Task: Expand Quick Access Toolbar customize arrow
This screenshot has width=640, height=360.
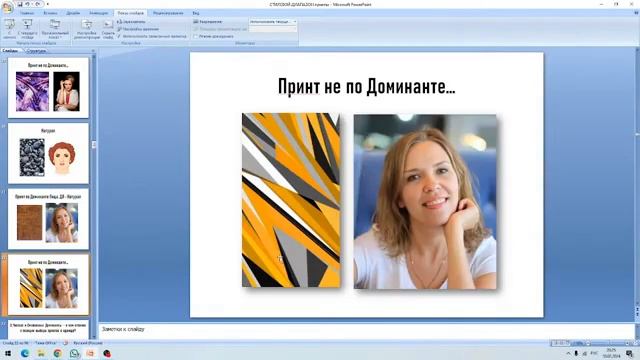Action: (x=48, y=4)
